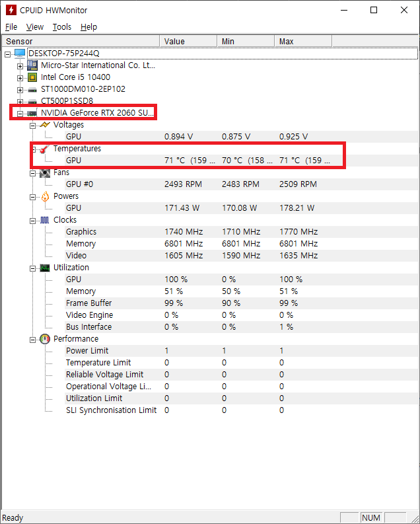The width and height of the screenshot is (420, 524).
Task: Click the NVIDIA GeForce graphics card icon
Action: click(x=32, y=113)
